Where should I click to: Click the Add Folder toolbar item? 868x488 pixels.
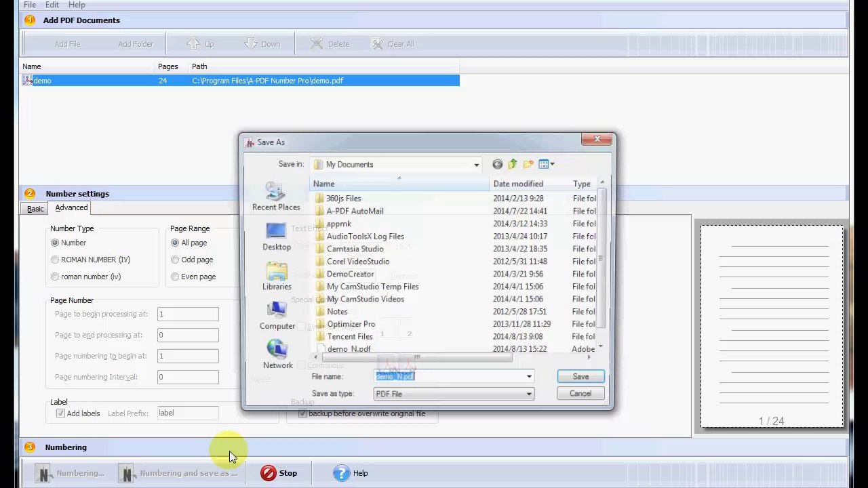(x=136, y=44)
